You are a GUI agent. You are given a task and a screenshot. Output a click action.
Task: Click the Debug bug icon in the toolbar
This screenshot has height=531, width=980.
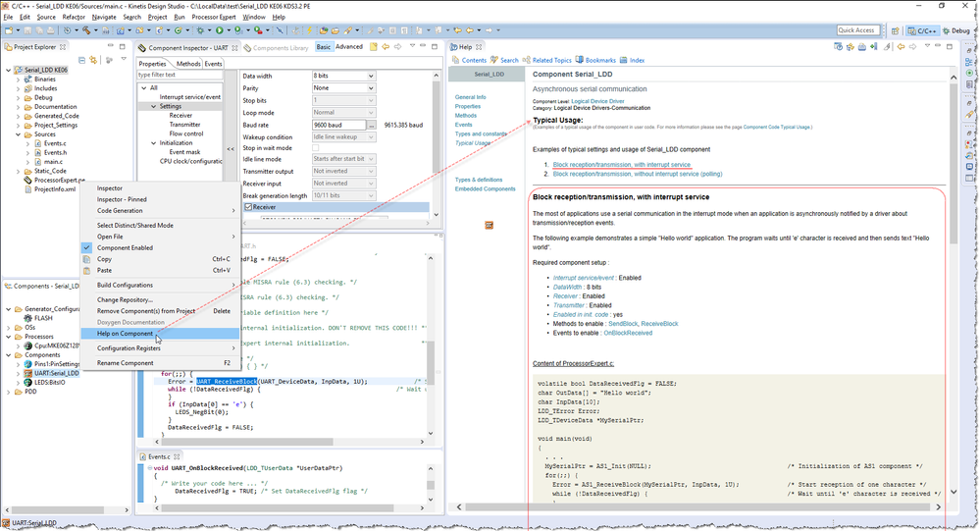201,30
